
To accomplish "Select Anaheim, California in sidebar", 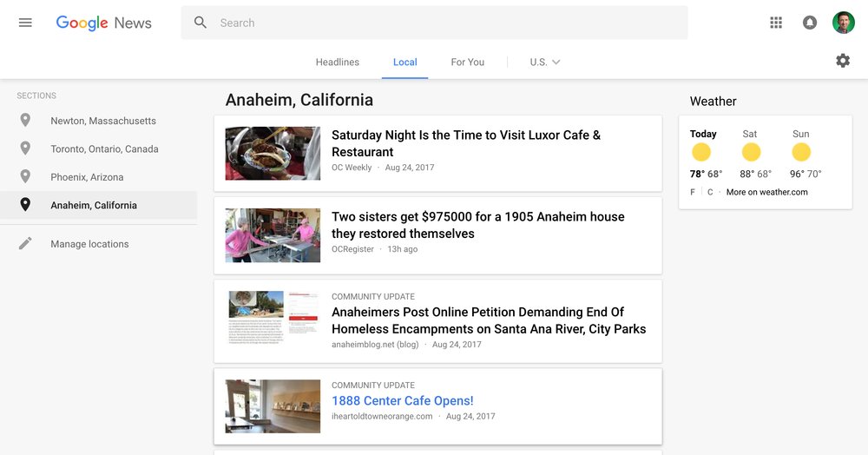I will (99, 206).
